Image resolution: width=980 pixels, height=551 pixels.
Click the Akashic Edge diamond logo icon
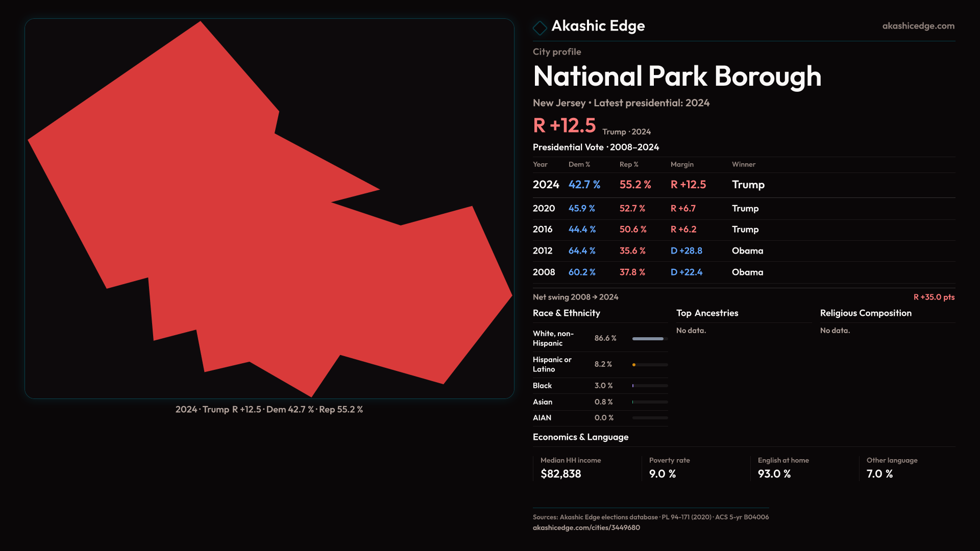540,28
